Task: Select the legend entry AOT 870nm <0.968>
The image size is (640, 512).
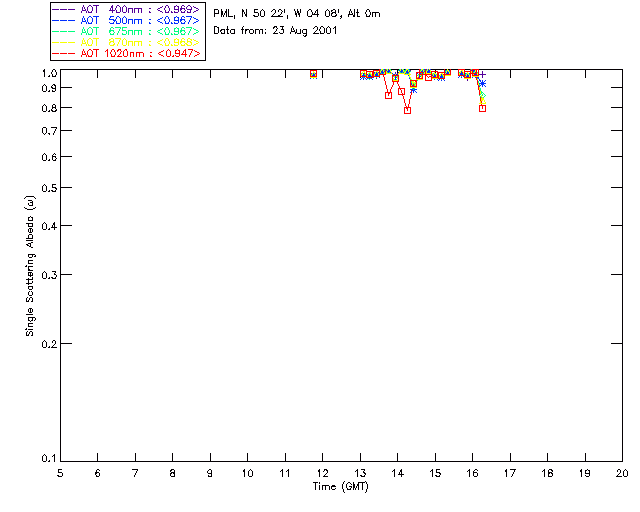Action: (x=126, y=42)
